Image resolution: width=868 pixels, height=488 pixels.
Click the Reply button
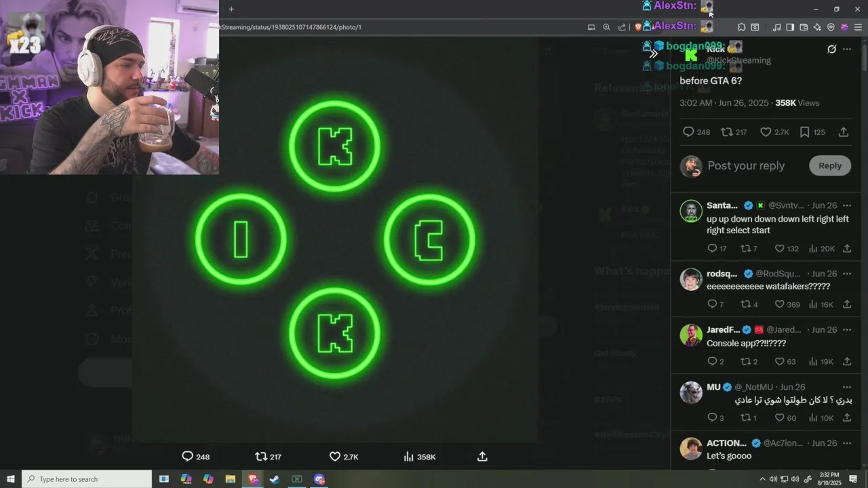tap(830, 165)
